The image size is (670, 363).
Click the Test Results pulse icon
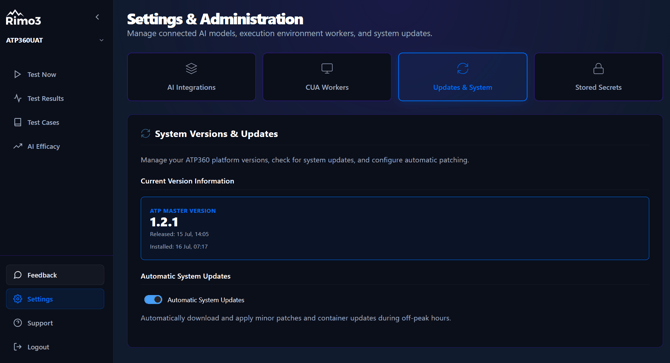(18, 98)
